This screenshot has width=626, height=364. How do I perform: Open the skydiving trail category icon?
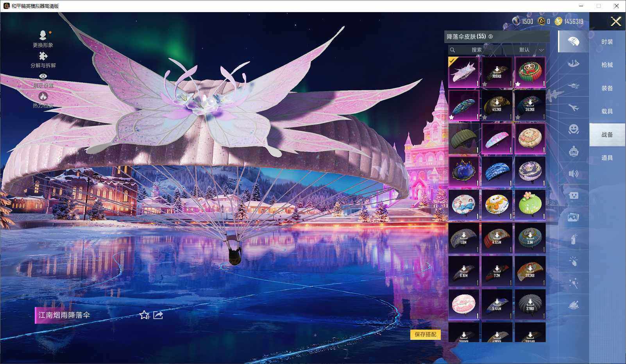(573, 63)
